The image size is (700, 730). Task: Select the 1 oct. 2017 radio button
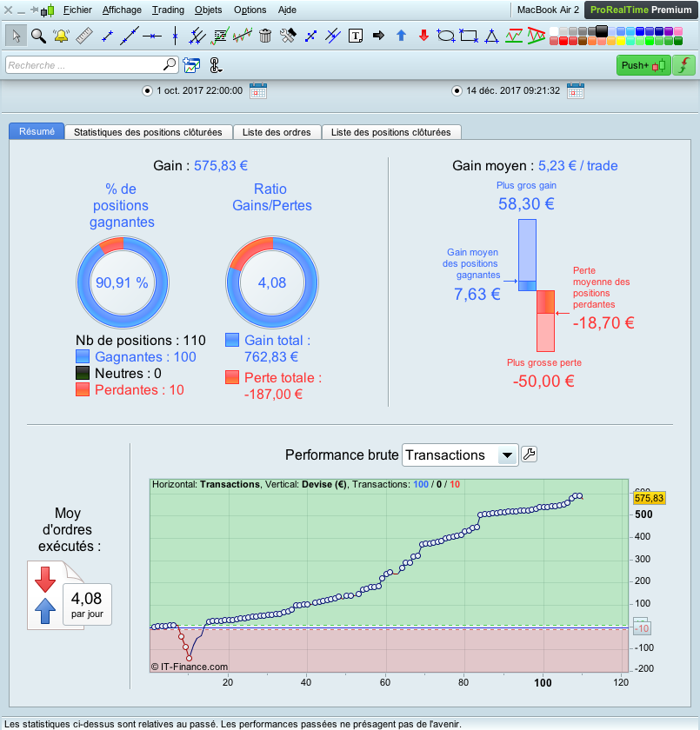(147, 90)
